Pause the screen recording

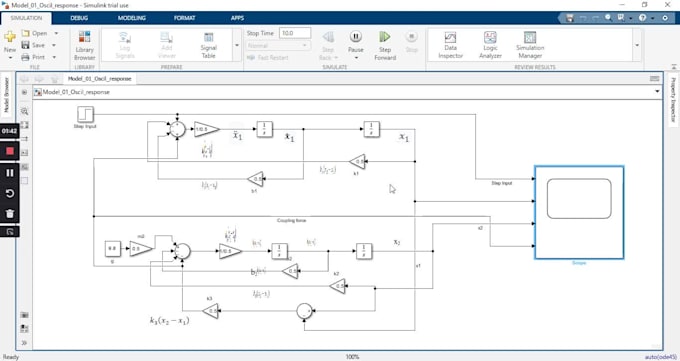[x=10, y=173]
